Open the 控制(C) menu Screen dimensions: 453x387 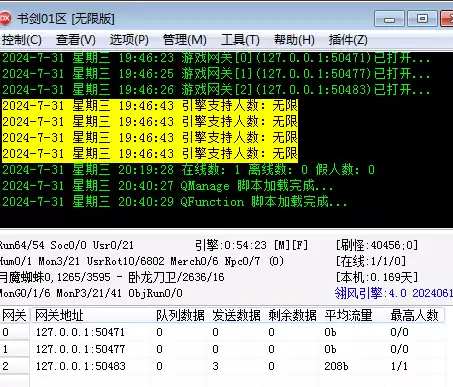[21, 40]
